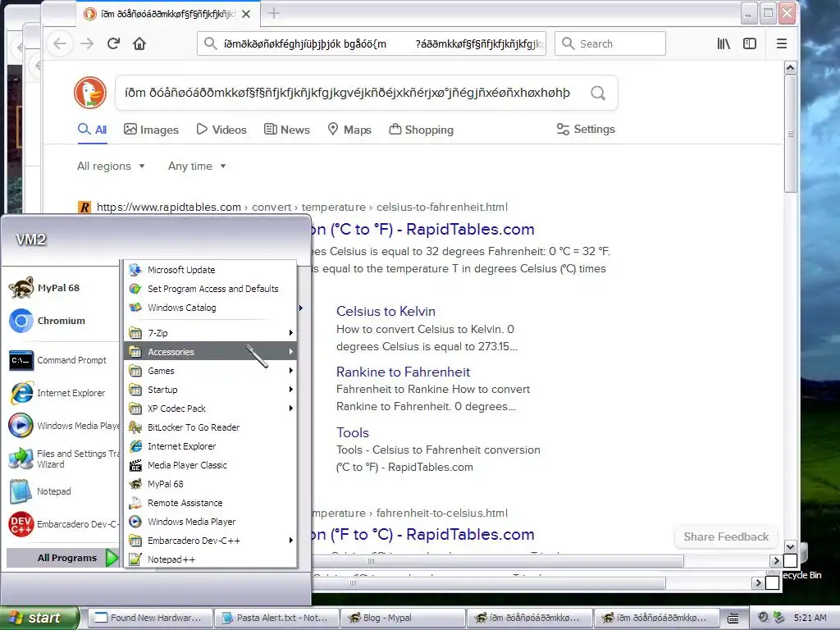Viewport: 840px width, 630px height.
Task: Switch to Maps search tab
Action: 349,130
